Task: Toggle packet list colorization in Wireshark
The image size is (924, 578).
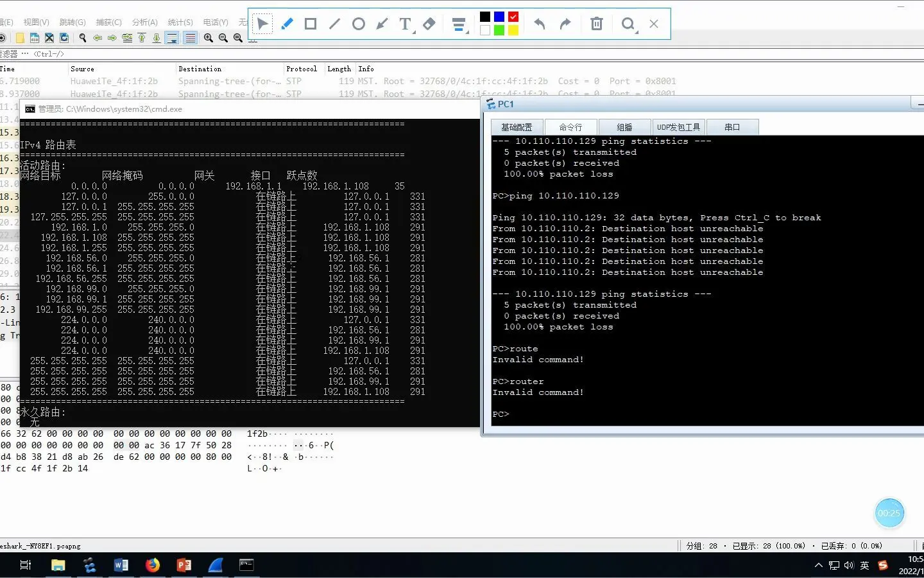Action: (x=191, y=38)
